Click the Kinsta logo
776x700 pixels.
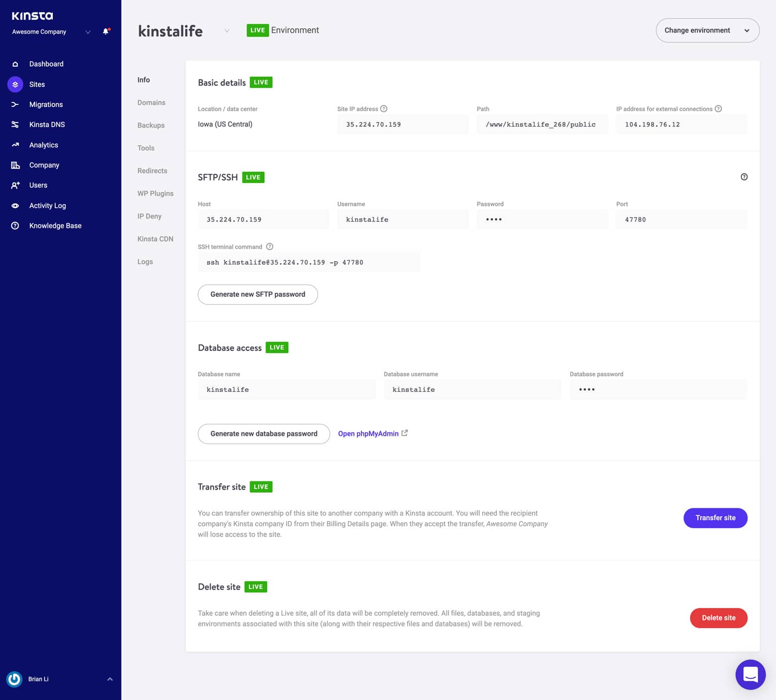pyautogui.click(x=33, y=16)
